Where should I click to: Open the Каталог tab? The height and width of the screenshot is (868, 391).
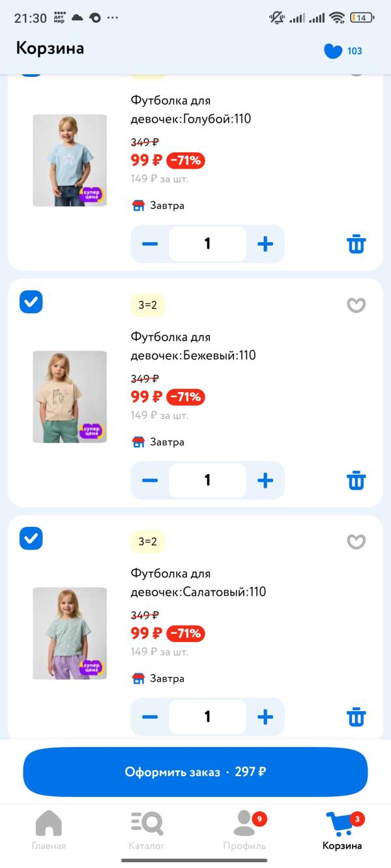147,830
